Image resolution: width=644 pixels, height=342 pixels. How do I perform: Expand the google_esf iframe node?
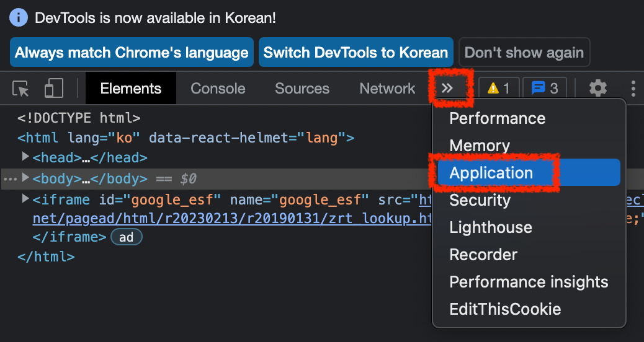pyautogui.click(x=25, y=198)
